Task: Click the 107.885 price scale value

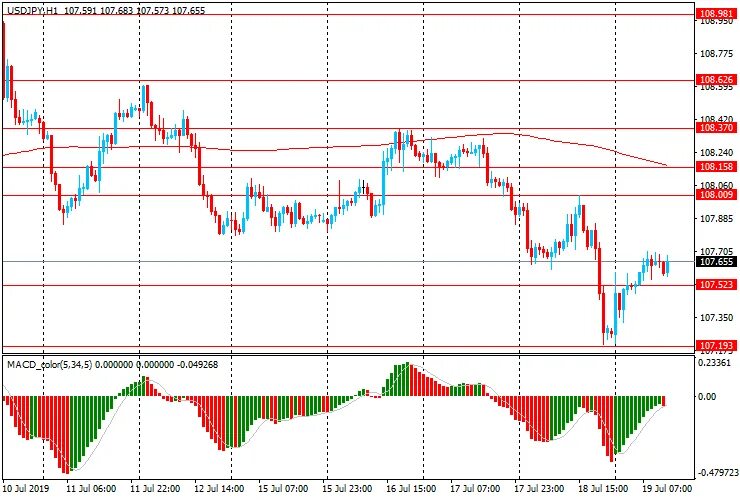Action: click(716, 219)
